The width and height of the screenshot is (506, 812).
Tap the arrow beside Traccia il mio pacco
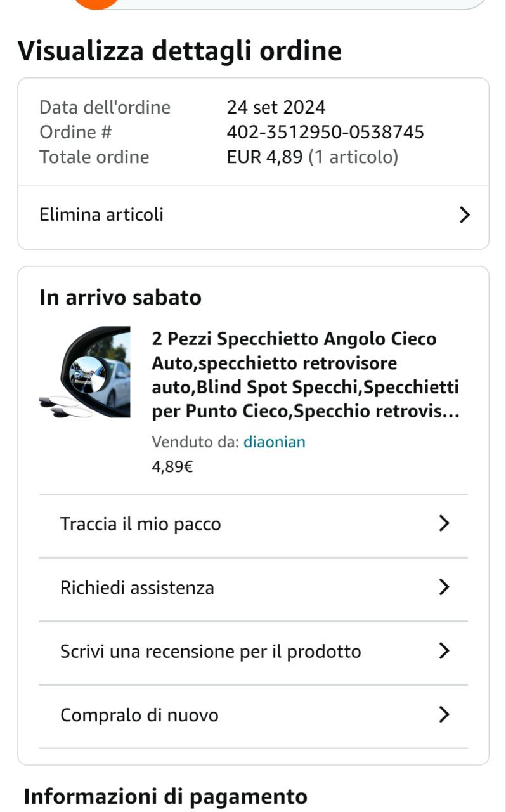point(444,523)
